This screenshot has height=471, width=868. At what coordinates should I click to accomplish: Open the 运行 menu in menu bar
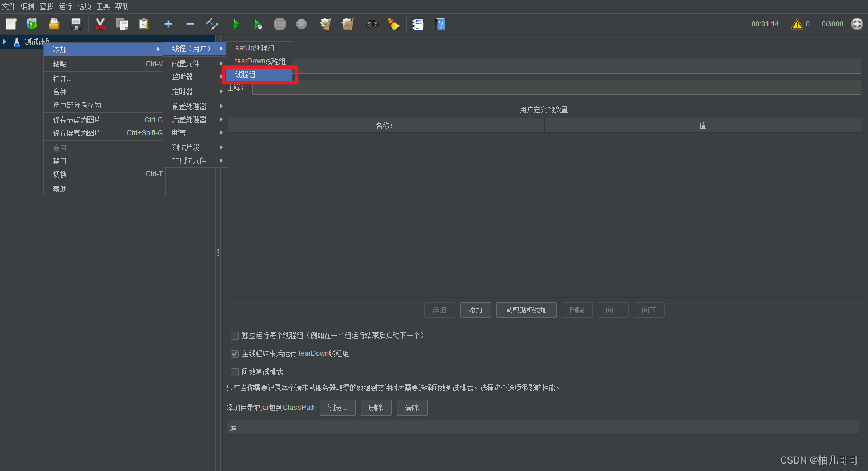pyautogui.click(x=65, y=6)
